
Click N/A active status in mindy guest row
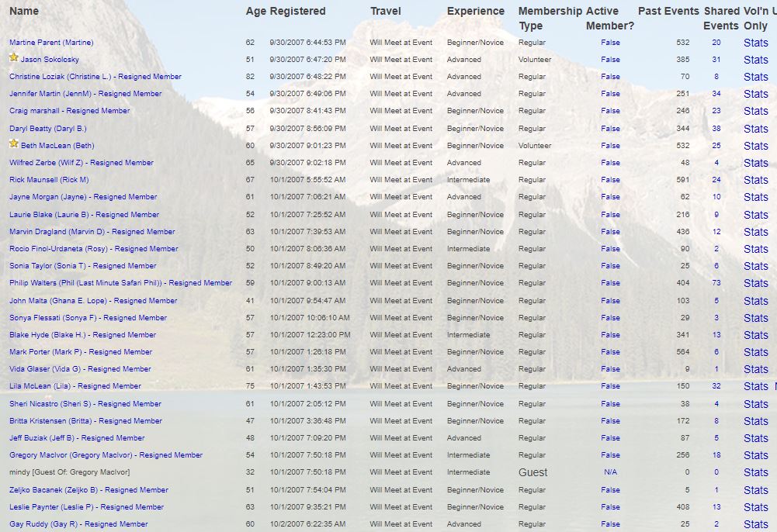pos(610,472)
